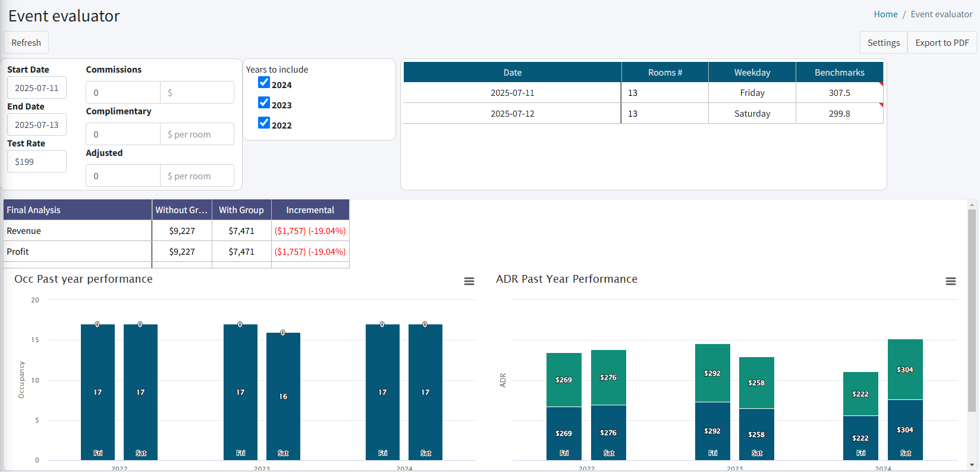Click the Test Rate input field

(x=37, y=162)
